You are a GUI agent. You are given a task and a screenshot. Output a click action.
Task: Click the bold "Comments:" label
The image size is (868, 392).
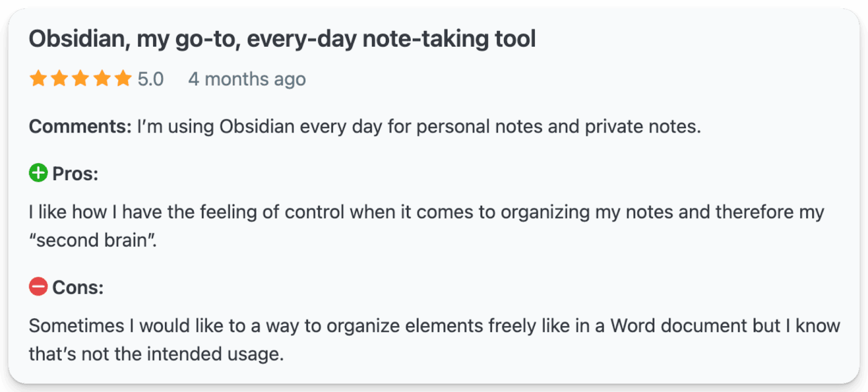click(80, 127)
